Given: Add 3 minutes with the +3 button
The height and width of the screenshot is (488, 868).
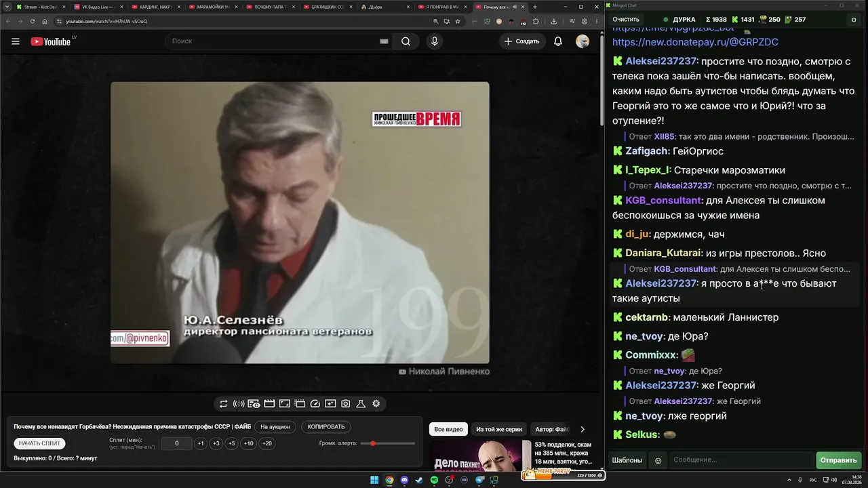Looking at the screenshot, I should coord(216,443).
